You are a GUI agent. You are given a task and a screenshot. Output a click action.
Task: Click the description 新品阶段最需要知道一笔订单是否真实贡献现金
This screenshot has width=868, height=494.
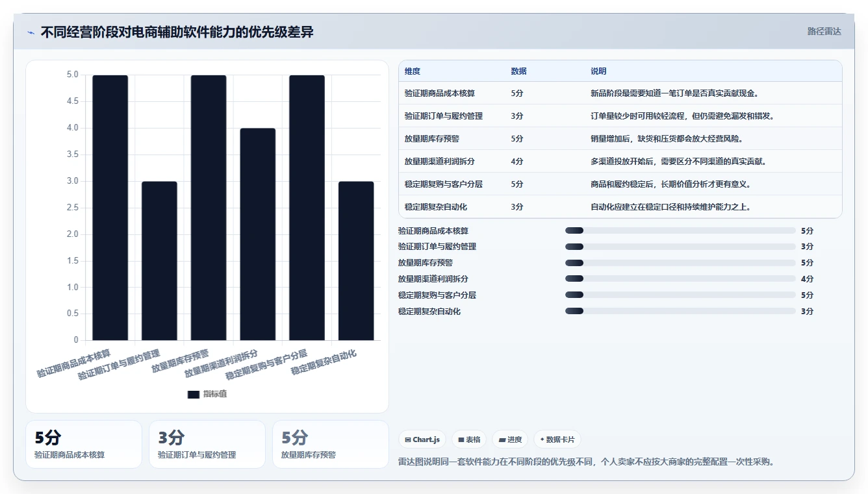click(x=675, y=93)
